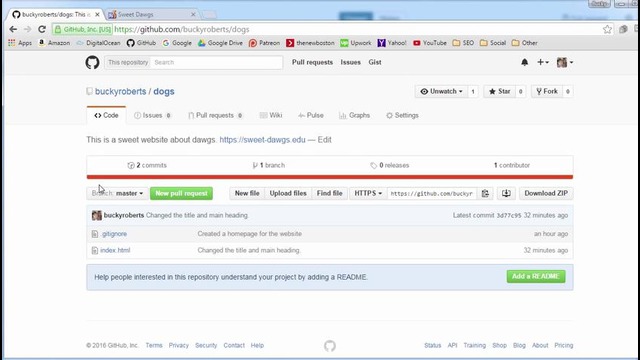Click the Find file button
The height and width of the screenshot is (360, 640).
[x=329, y=193]
